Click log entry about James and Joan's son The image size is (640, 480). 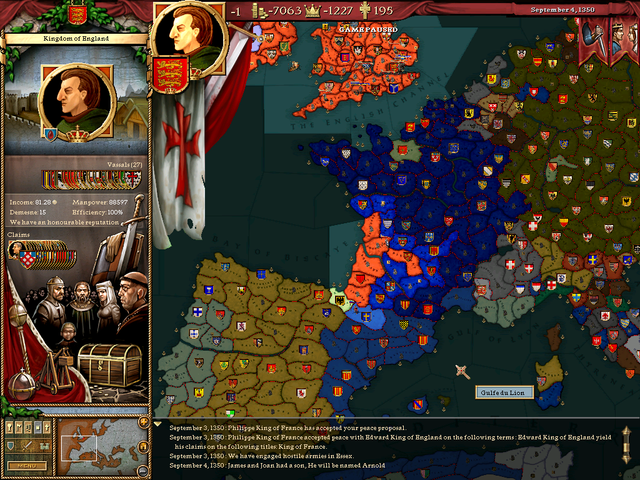coord(277,465)
